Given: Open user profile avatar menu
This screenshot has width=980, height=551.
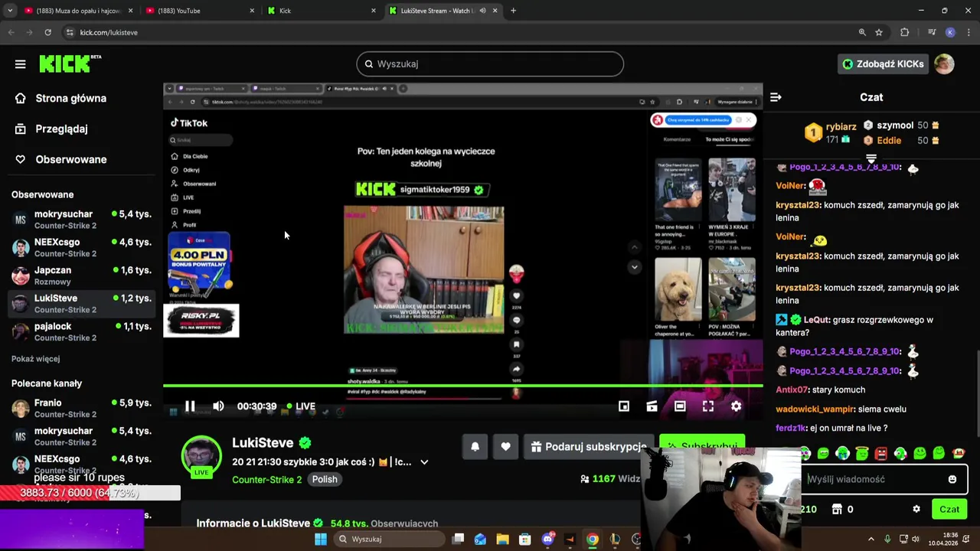Looking at the screenshot, I should [x=944, y=64].
